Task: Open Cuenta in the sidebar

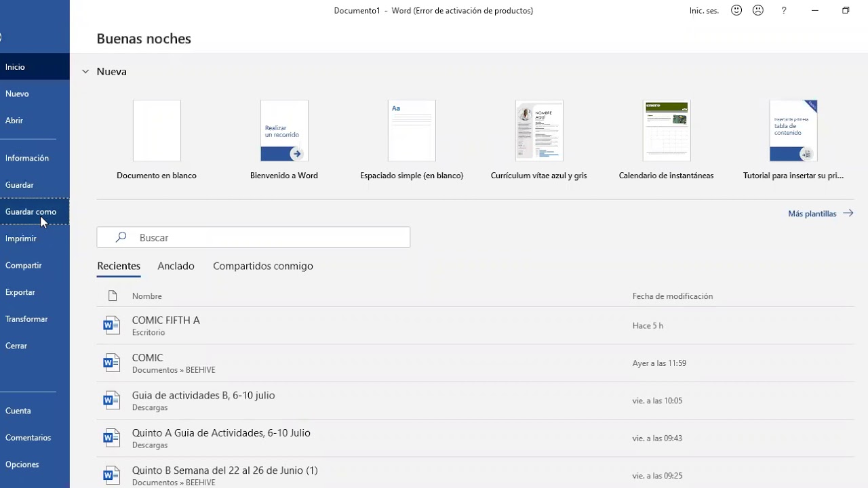Action: coord(35,411)
